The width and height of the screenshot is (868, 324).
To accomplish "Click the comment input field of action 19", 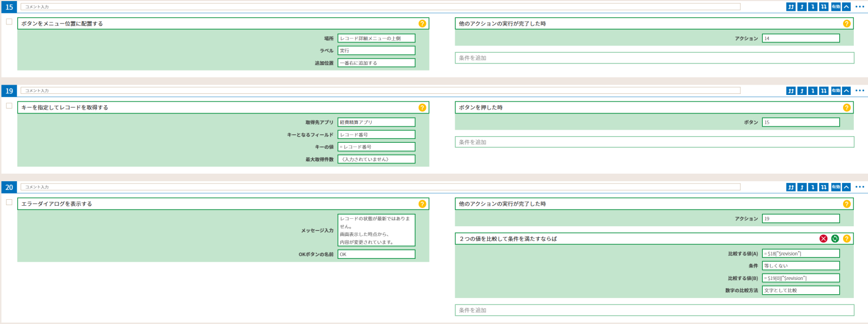I will 380,91.
